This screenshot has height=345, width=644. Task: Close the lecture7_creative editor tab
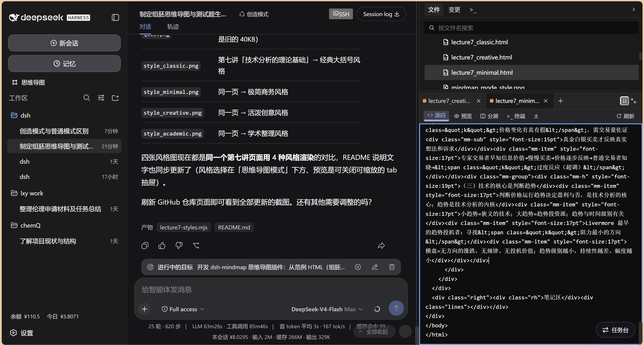[x=478, y=101]
